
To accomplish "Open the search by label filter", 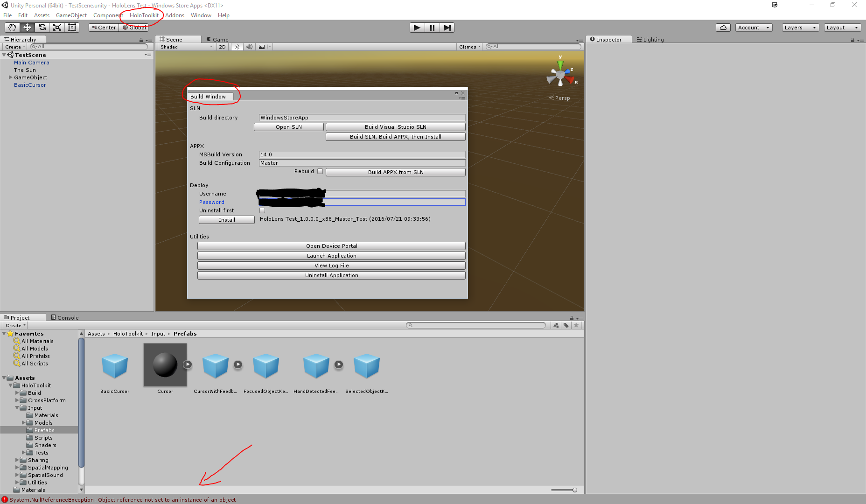I will point(566,325).
